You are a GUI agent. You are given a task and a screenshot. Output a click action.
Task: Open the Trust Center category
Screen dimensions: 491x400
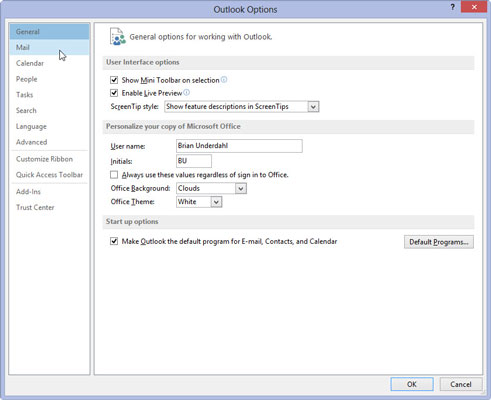coord(49,207)
